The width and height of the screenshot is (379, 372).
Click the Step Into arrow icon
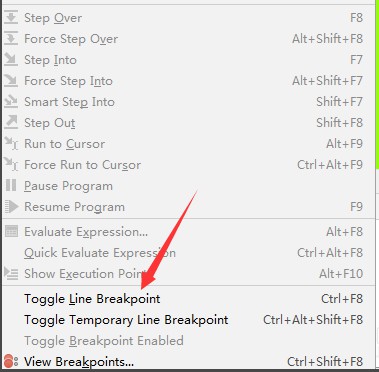pos(11,60)
